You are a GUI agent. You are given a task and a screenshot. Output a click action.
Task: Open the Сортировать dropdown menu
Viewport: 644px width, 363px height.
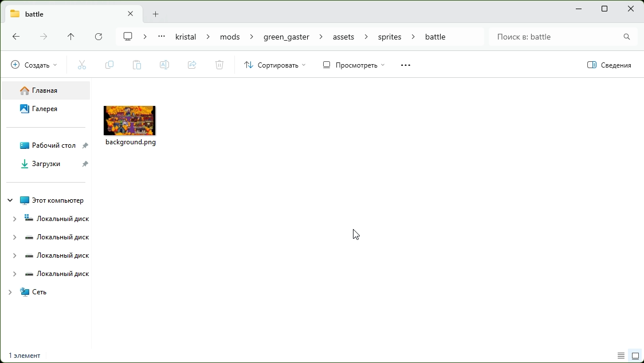click(275, 65)
